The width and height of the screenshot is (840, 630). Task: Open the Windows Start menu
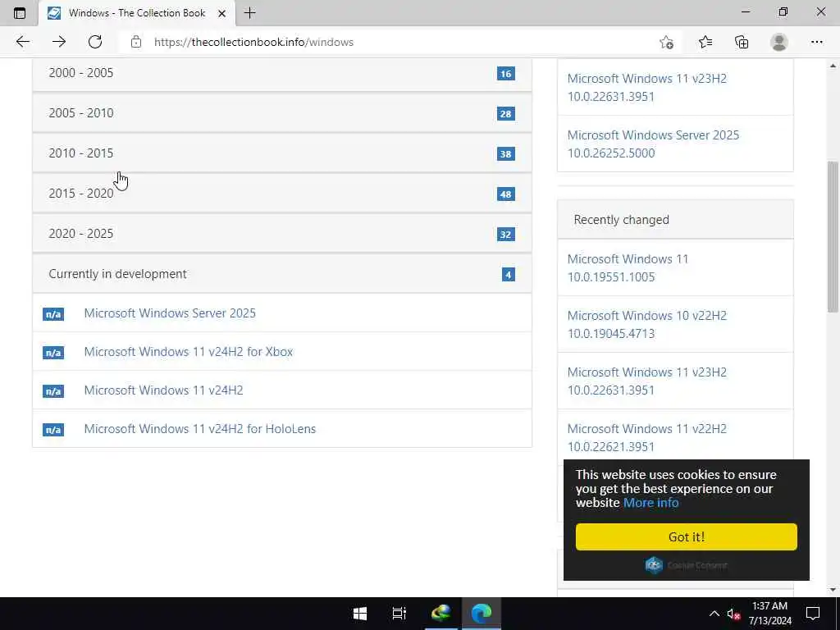(360, 614)
